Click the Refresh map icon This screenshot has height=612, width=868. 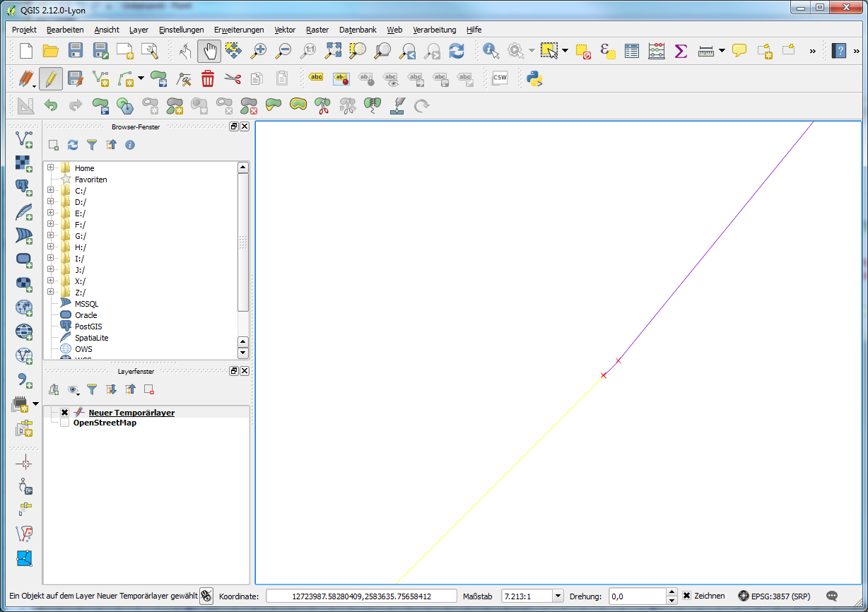457,51
